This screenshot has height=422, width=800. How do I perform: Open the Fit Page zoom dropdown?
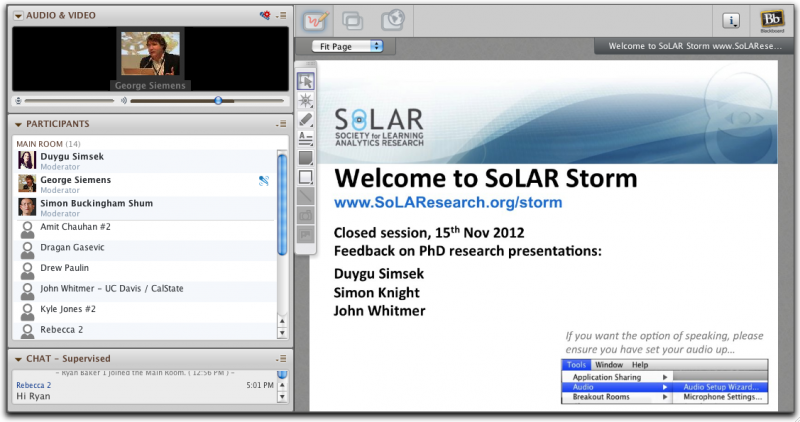pos(347,46)
